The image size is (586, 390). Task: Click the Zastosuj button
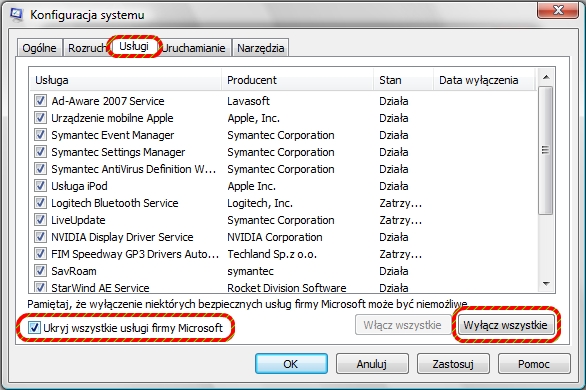coord(453,364)
